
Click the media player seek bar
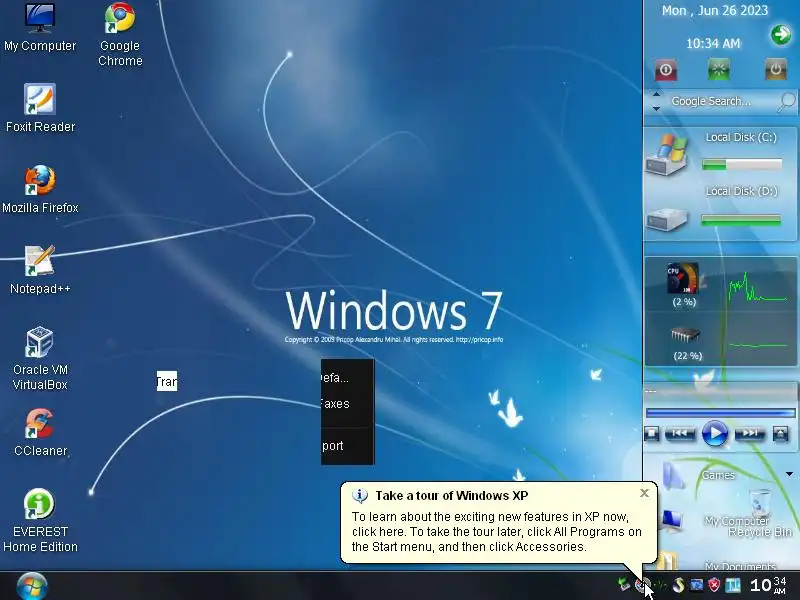click(720, 412)
